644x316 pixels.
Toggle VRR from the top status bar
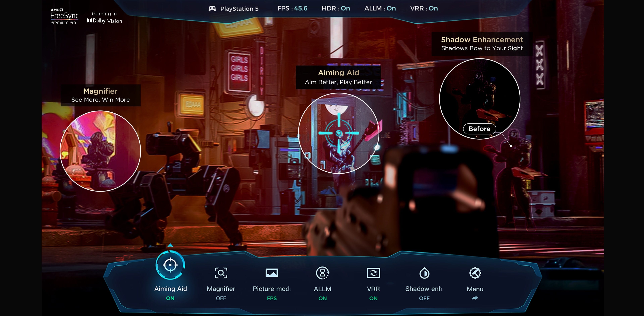coord(423,8)
